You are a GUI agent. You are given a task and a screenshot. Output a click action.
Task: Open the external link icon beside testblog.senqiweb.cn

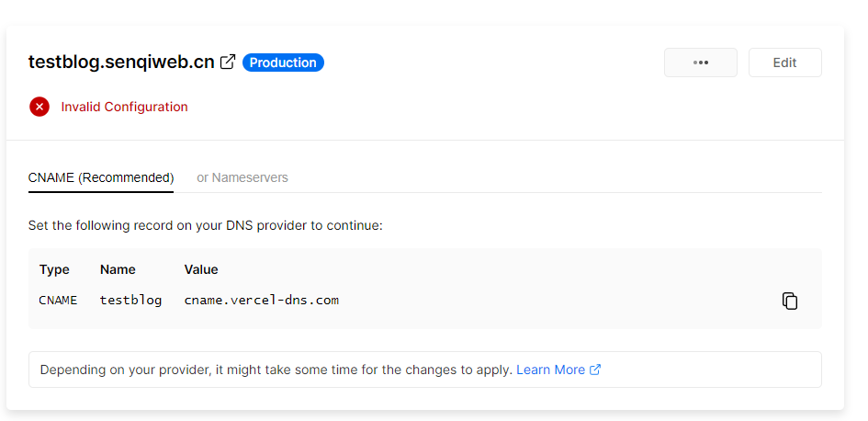(x=228, y=63)
